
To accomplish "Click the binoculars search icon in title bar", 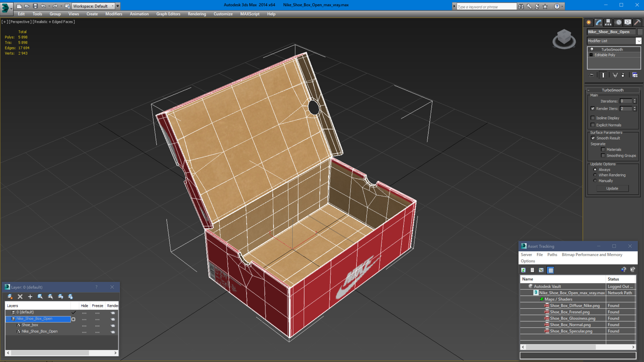I will (521, 6).
